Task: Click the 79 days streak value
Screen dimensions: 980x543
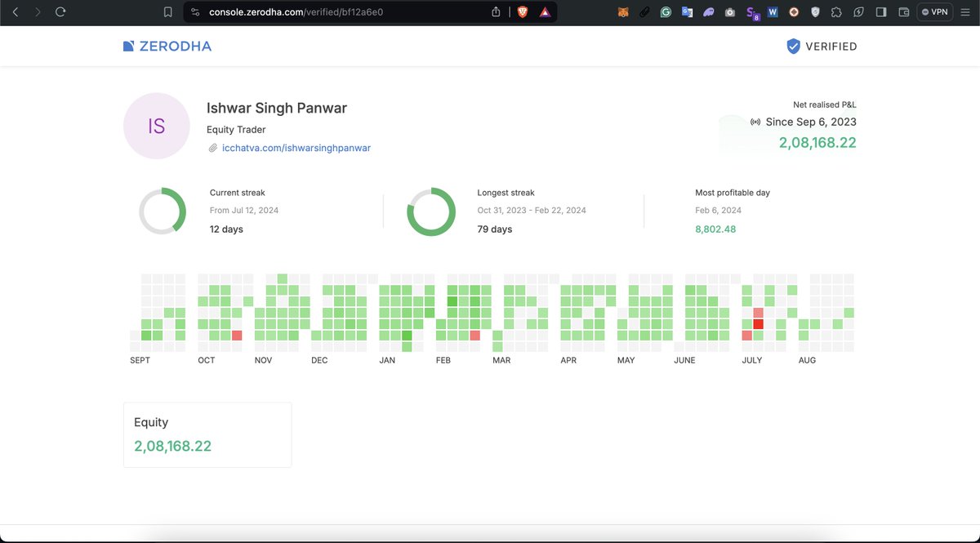Action: point(495,229)
